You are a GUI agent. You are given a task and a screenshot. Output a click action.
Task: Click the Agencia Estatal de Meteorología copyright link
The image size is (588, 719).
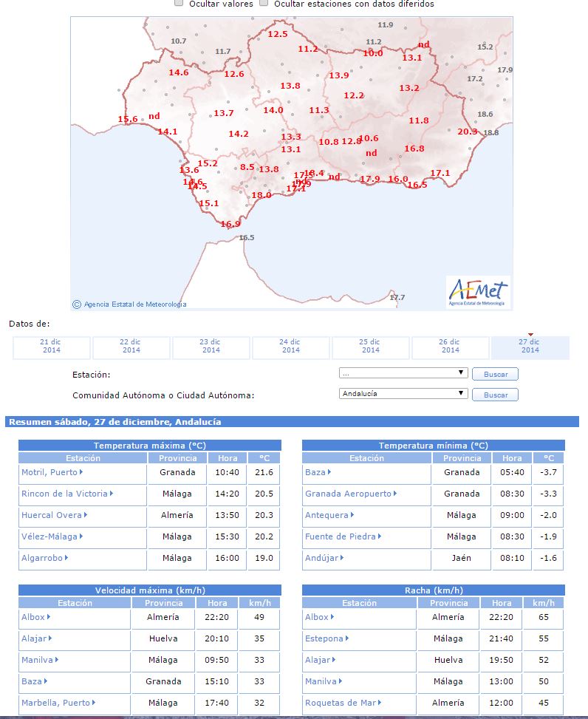pyautogui.click(x=135, y=304)
